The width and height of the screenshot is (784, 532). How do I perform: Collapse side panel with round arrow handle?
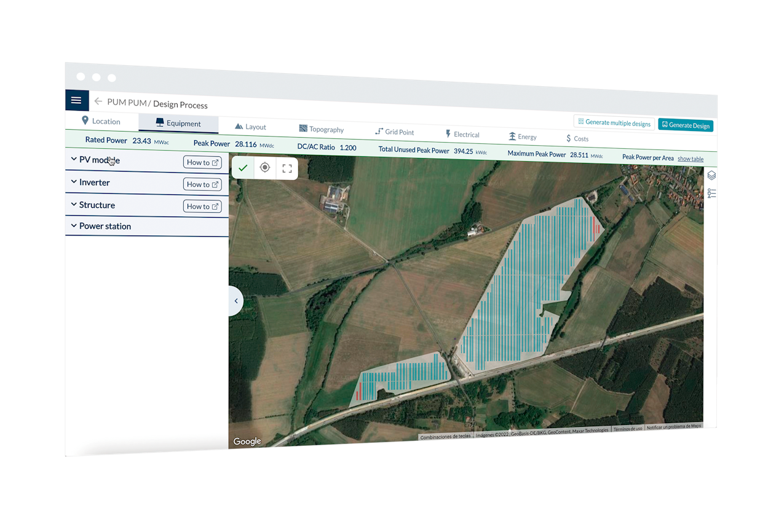[236, 301]
